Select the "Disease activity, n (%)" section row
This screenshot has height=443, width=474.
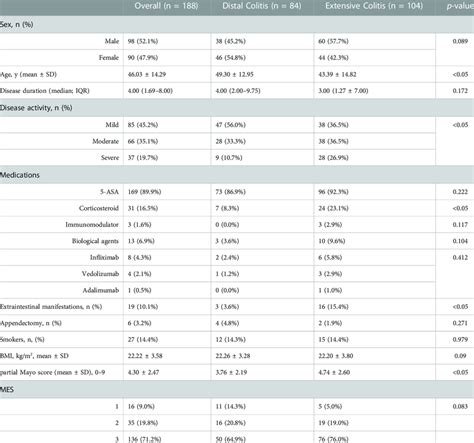(237, 108)
